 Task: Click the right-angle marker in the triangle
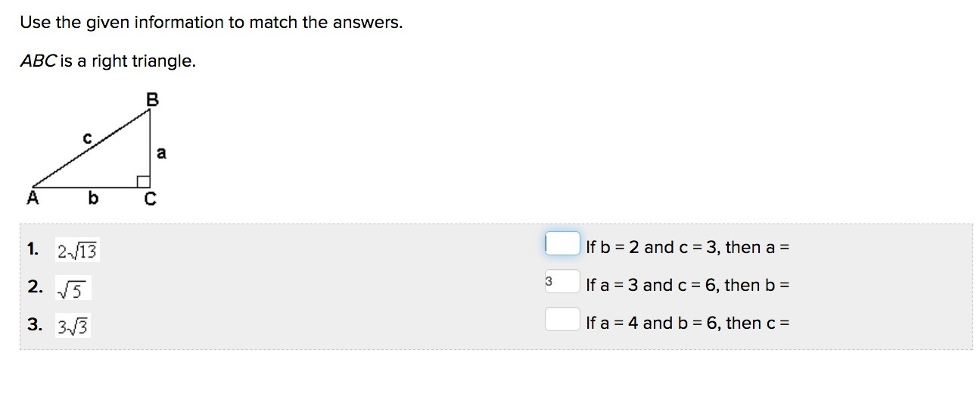coord(143,181)
